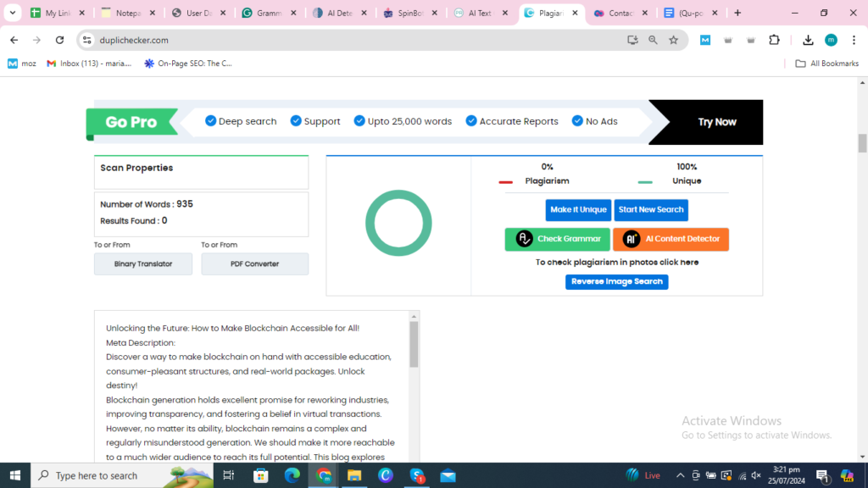
Task: Click the Make it Unique button
Action: 578,210
